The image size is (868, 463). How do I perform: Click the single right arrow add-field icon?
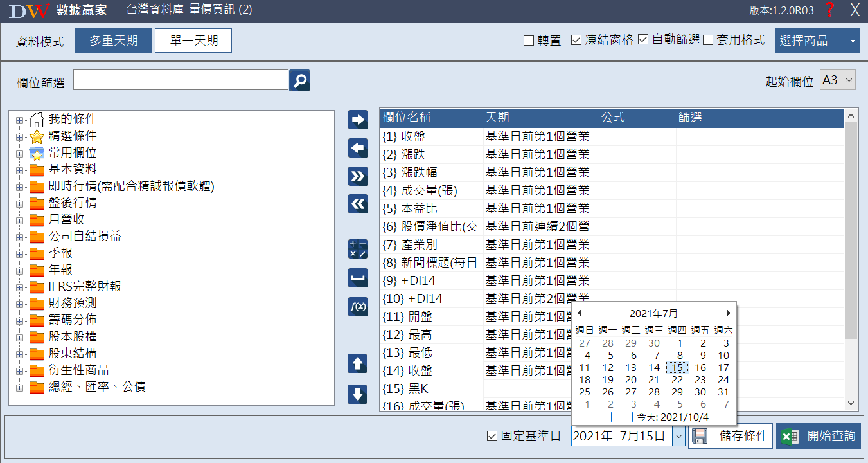[357, 120]
